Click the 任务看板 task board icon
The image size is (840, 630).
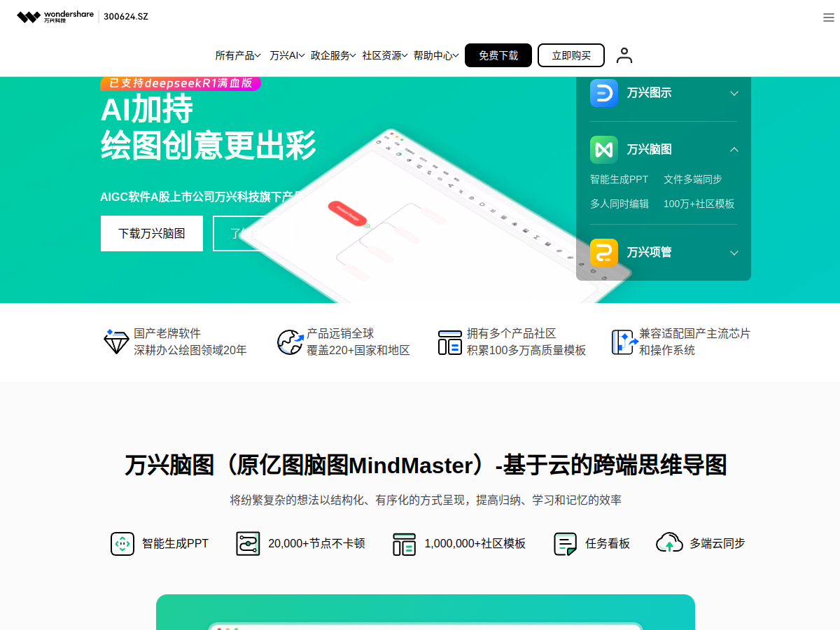click(x=566, y=544)
